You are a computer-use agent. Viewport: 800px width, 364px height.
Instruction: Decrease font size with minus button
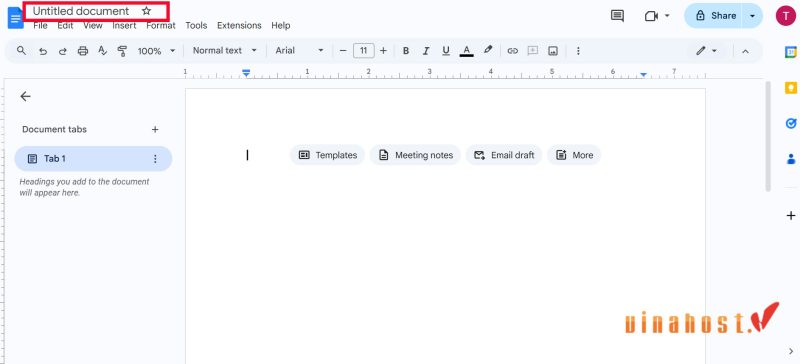[x=343, y=51]
